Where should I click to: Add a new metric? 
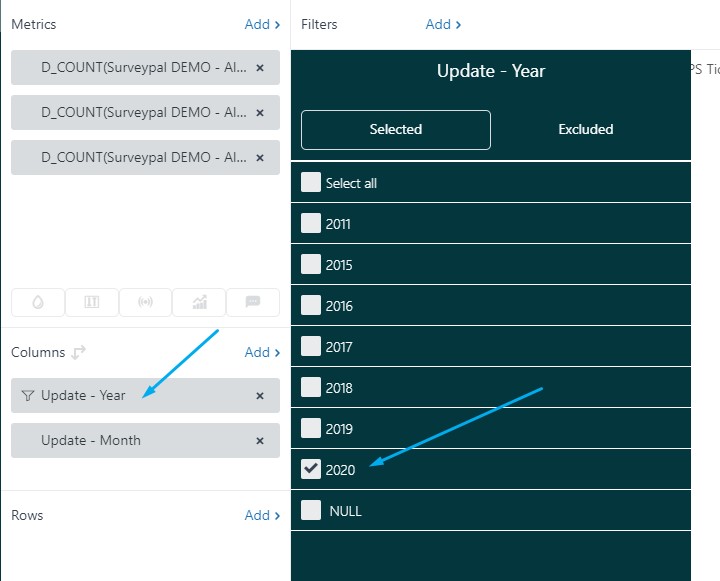pos(262,24)
